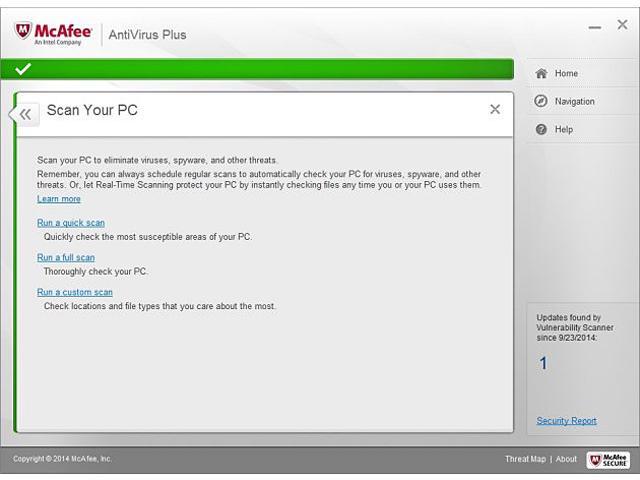Click the white checkmark status icon
The image size is (640, 480).
tap(24, 69)
